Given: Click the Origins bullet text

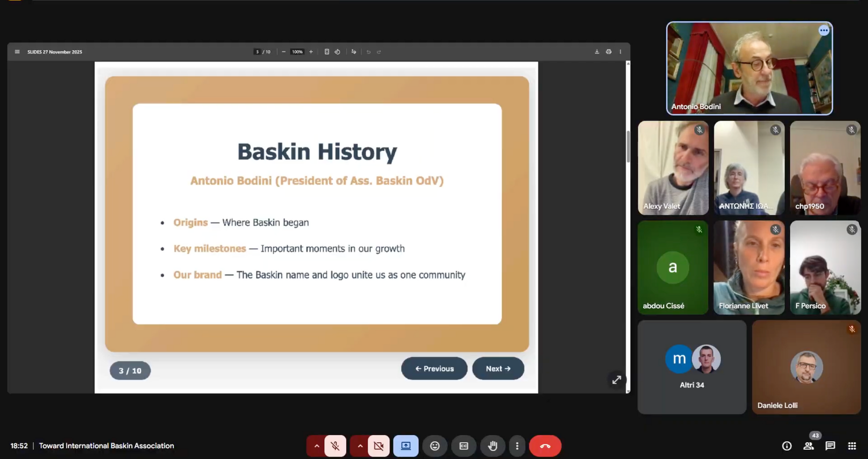Looking at the screenshot, I should pos(241,222).
